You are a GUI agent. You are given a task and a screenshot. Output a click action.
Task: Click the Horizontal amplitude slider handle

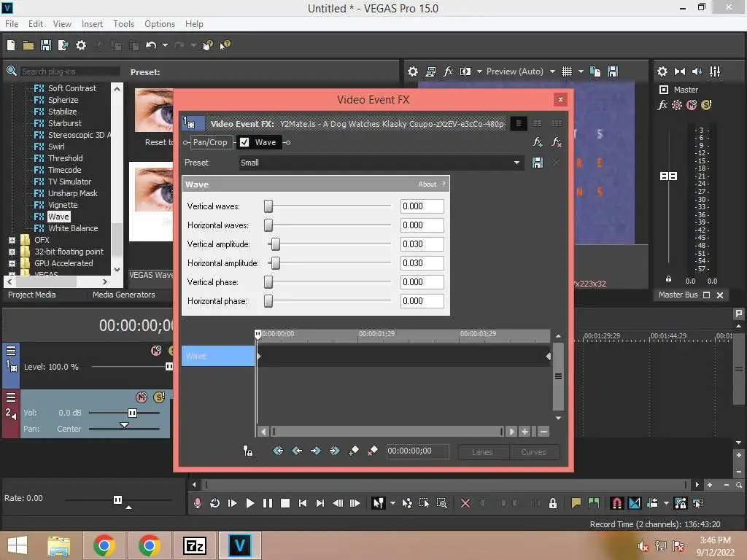coord(275,263)
